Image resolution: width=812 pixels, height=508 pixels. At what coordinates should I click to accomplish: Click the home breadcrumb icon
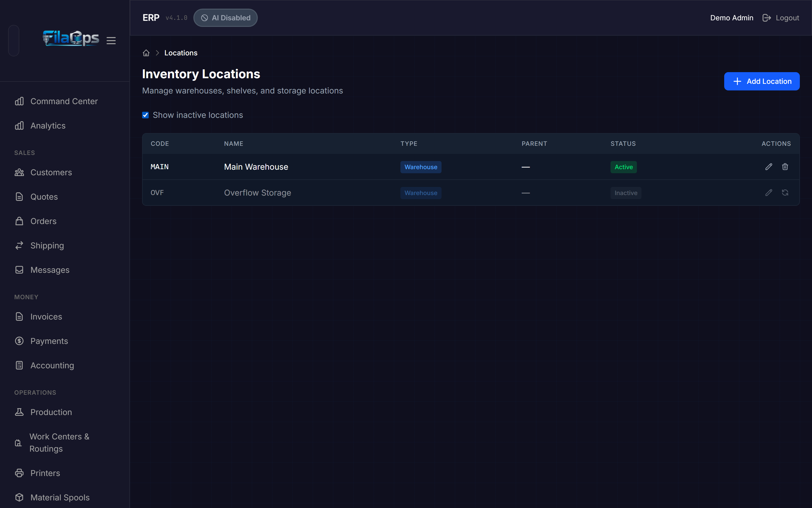(146, 53)
